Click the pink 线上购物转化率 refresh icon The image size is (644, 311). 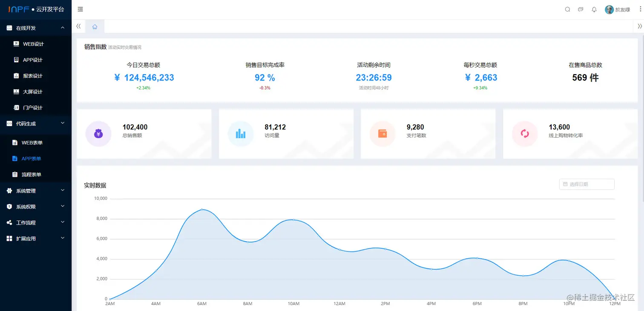click(525, 134)
